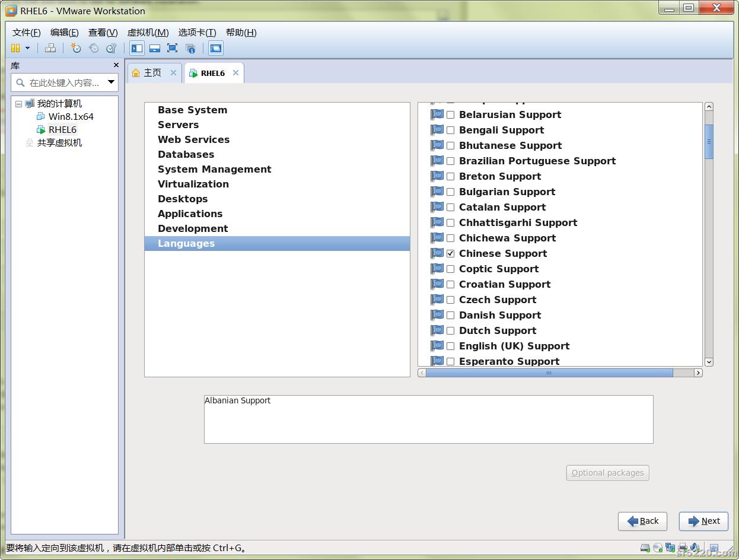Open the 选项卡(T) menu

click(x=197, y=33)
